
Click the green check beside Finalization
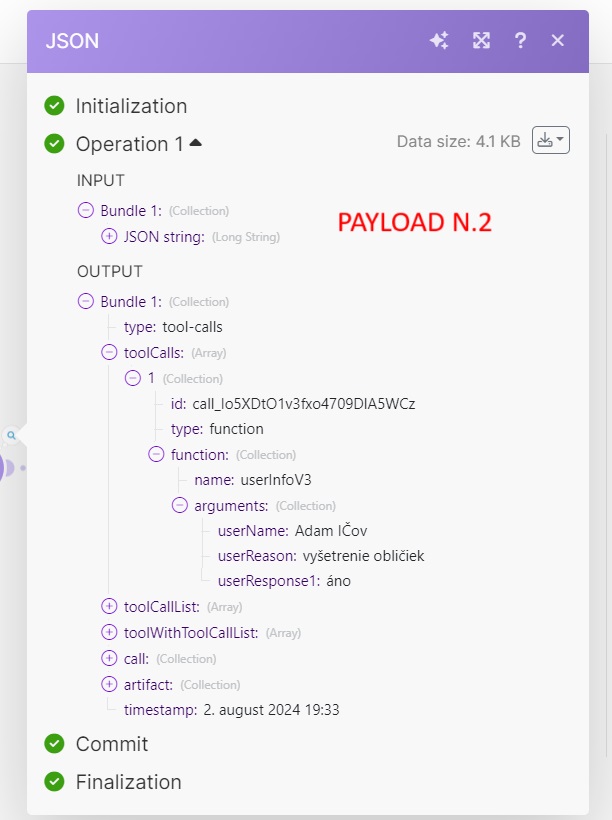pos(55,781)
